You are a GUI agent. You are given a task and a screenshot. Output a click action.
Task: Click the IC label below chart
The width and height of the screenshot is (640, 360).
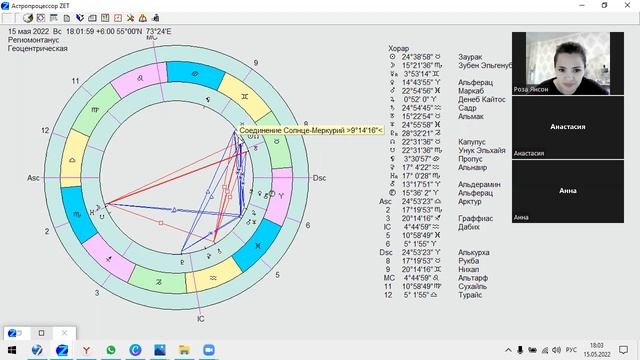(x=200, y=319)
